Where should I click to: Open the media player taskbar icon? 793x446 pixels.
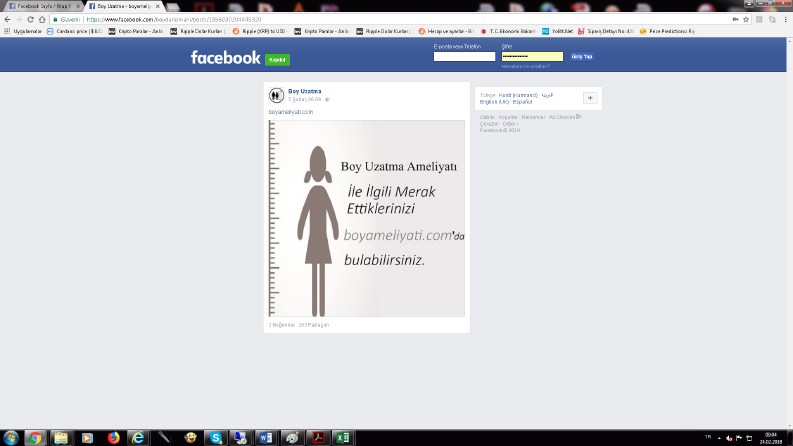click(87, 438)
